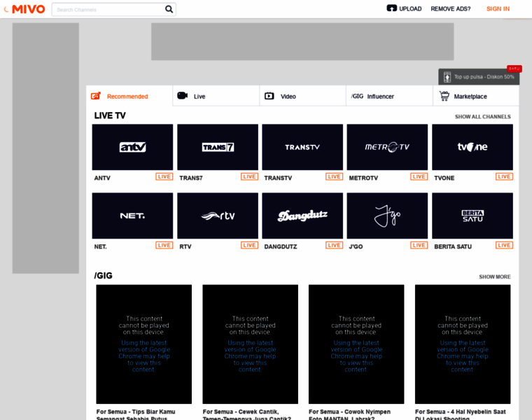532x420 pixels.
Task: Click the search magnifier icon
Action: (x=169, y=9)
